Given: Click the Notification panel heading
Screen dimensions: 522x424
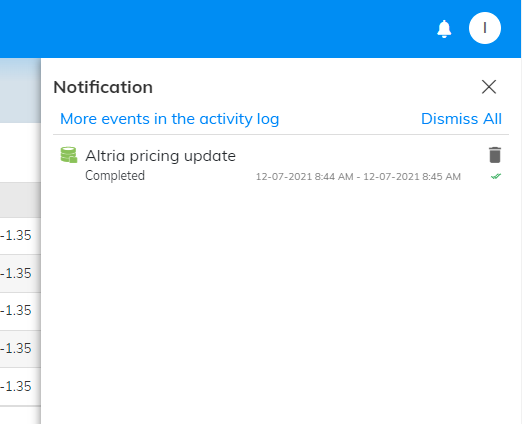Looking at the screenshot, I should click(x=103, y=87).
